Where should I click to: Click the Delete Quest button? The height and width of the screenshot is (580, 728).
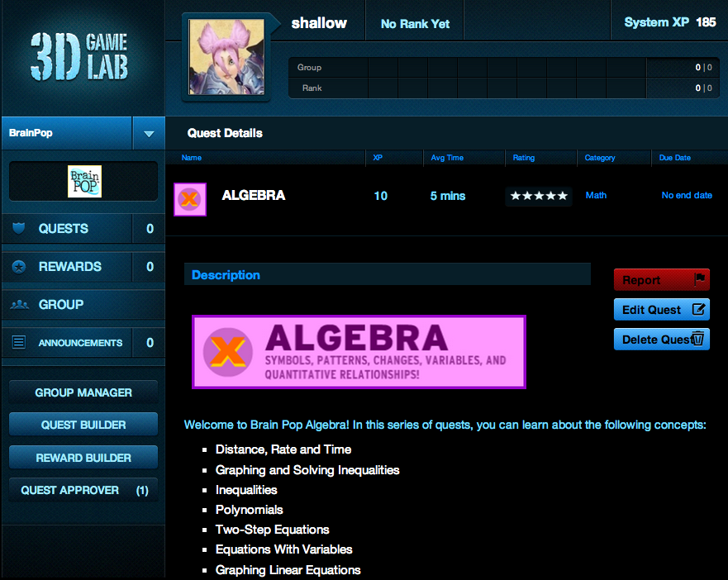(662, 340)
